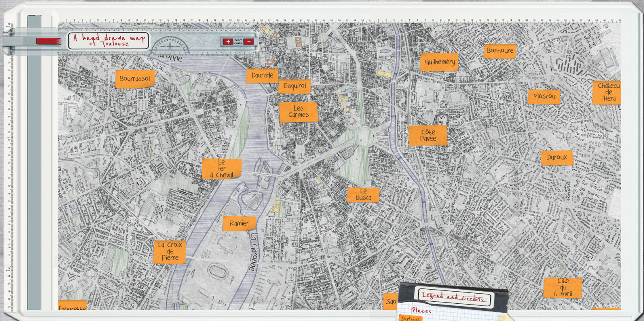Screen dimensions: 644x321
Task: Click the Esquirol sticky note
Action: [295, 86]
